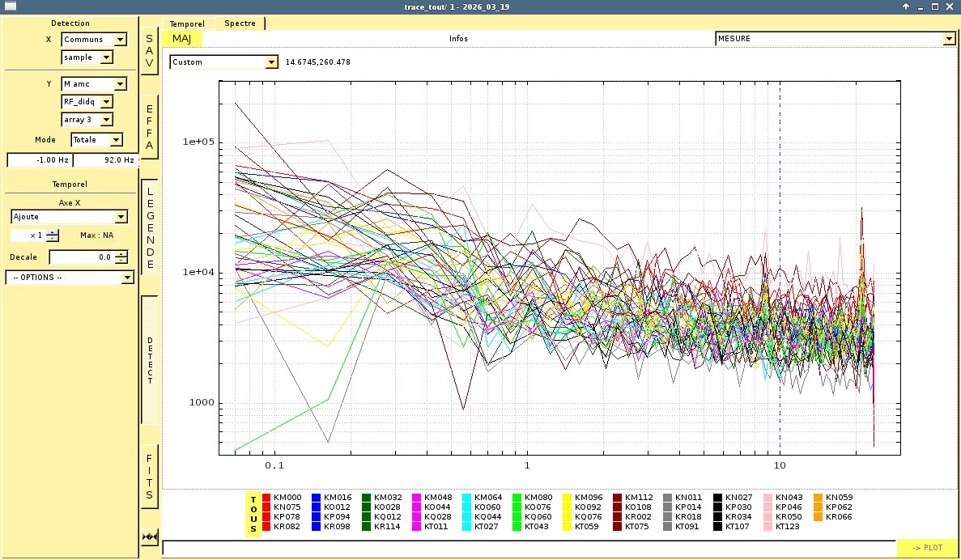961x560 pixels.
Task: Toggle the gray KN011 legend swatch
Action: 668,498
